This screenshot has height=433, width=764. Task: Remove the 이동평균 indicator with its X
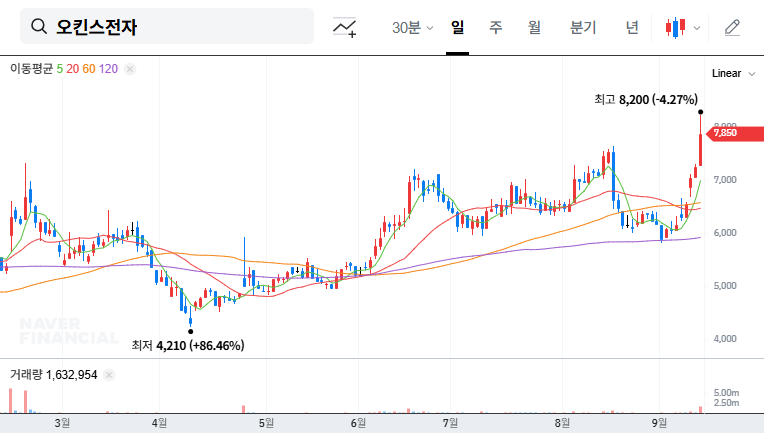point(130,69)
